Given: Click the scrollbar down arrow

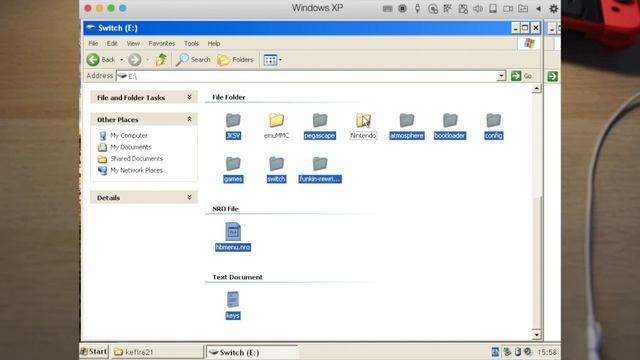Looking at the screenshot, I should [537, 335].
